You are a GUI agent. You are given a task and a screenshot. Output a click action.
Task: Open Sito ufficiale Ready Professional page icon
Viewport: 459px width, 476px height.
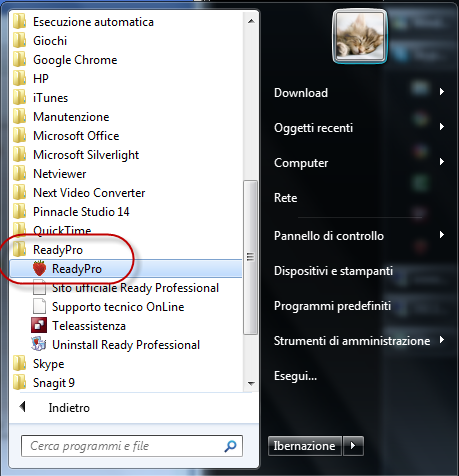[x=39, y=287]
